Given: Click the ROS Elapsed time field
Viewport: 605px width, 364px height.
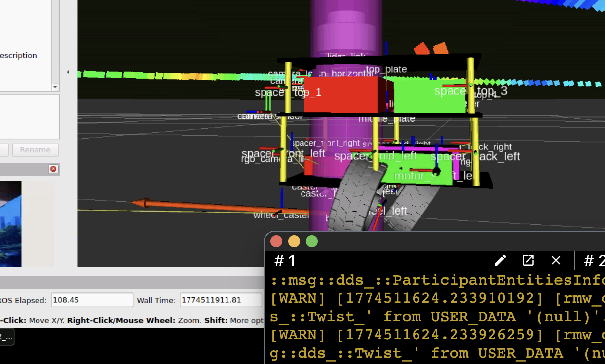Looking at the screenshot, I should point(92,300).
